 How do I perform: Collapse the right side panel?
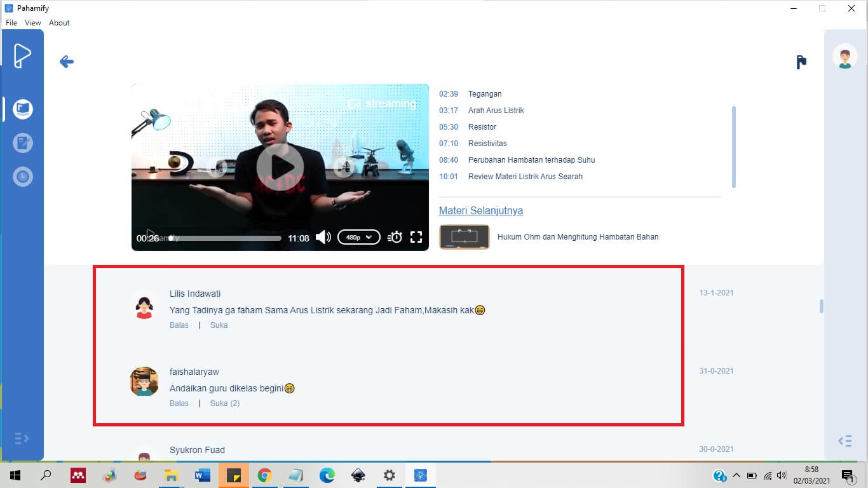[844, 441]
